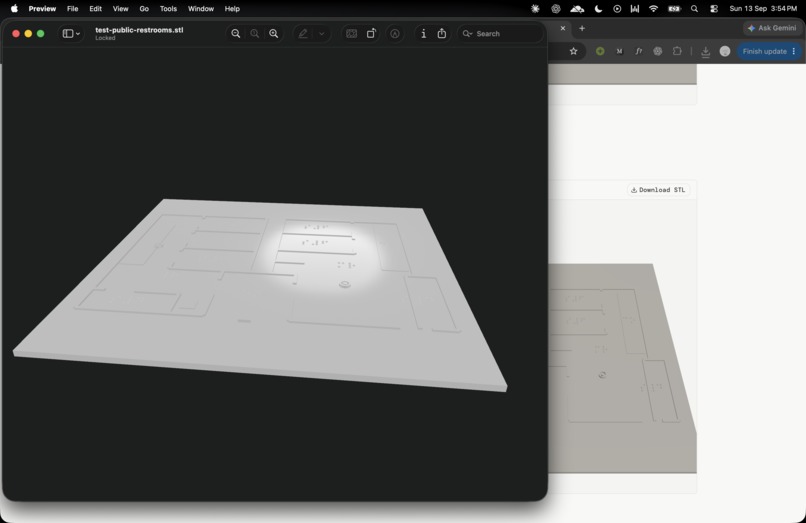This screenshot has width=806, height=523.
Task: Click the Zoom Out magnifier in Preview
Action: tap(235, 33)
